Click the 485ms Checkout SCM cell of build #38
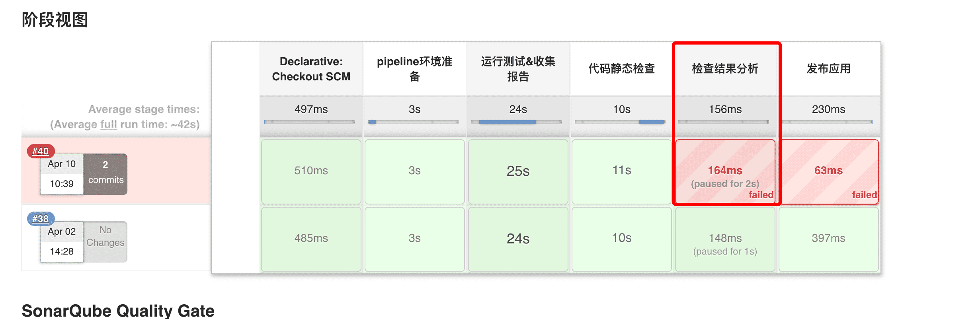 coord(311,239)
